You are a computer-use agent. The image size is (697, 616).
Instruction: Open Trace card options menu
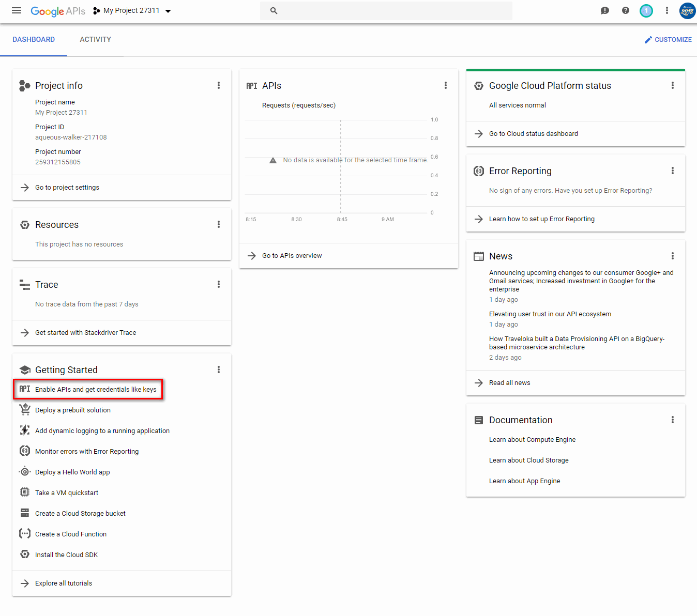219,284
